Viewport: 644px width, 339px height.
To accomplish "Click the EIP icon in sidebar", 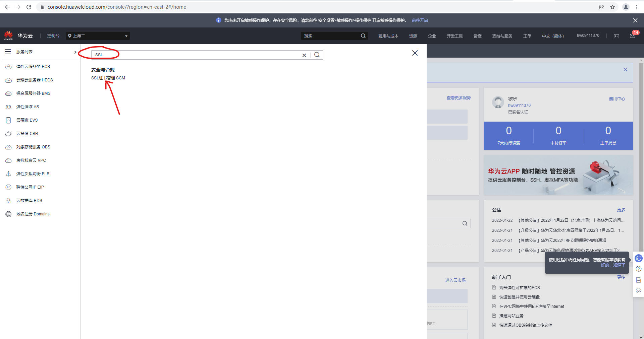I will tap(8, 187).
